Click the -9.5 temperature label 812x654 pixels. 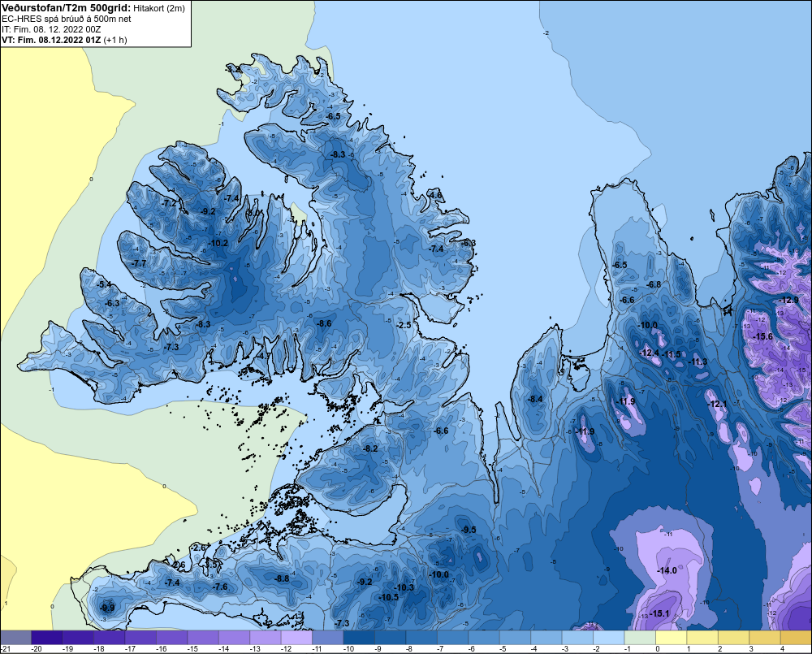tap(469, 530)
